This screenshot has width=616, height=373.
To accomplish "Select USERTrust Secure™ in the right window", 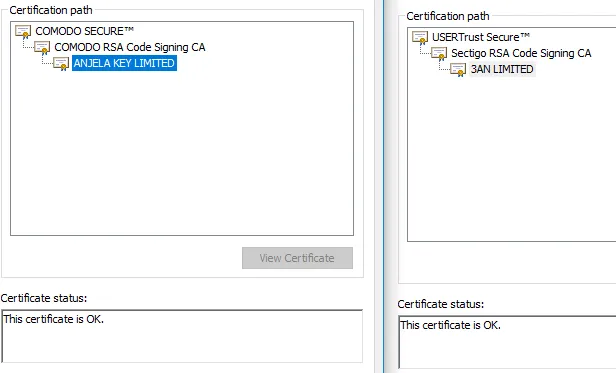I will pyautogui.click(x=481, y=37).
